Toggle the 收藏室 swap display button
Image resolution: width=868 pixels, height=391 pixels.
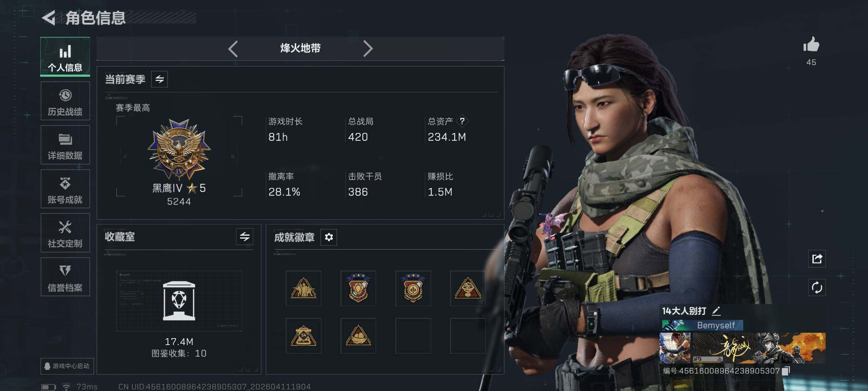coord(244,237)
